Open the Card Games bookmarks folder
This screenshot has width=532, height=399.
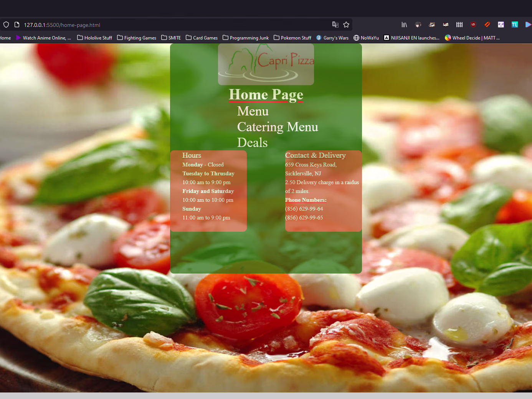[x=202, y=38]
